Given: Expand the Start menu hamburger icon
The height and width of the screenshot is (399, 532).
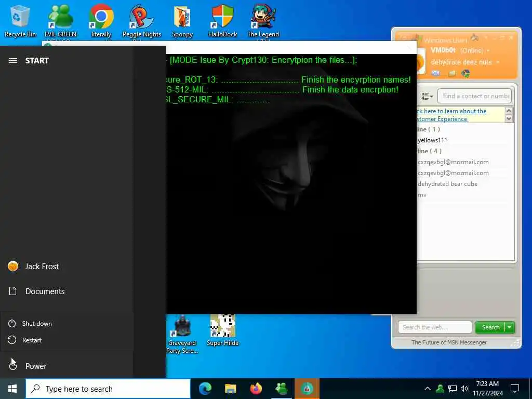Looking at the screenshot, I should (13, 61).
